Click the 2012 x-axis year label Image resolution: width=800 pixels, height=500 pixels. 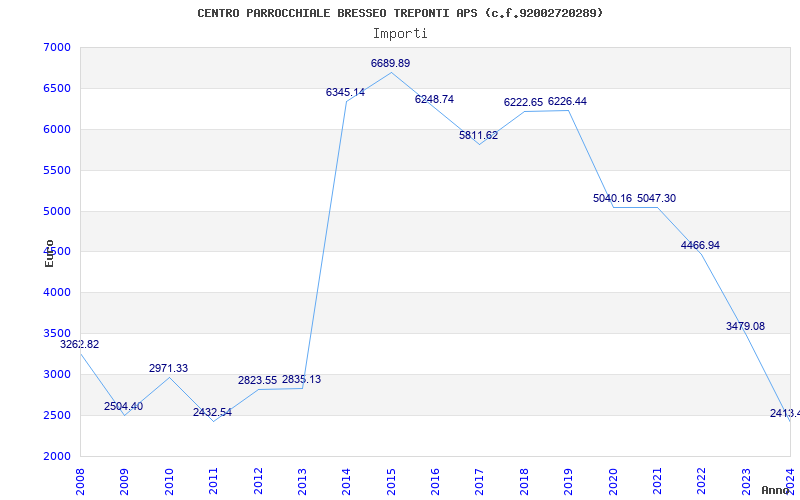point(258,482)
